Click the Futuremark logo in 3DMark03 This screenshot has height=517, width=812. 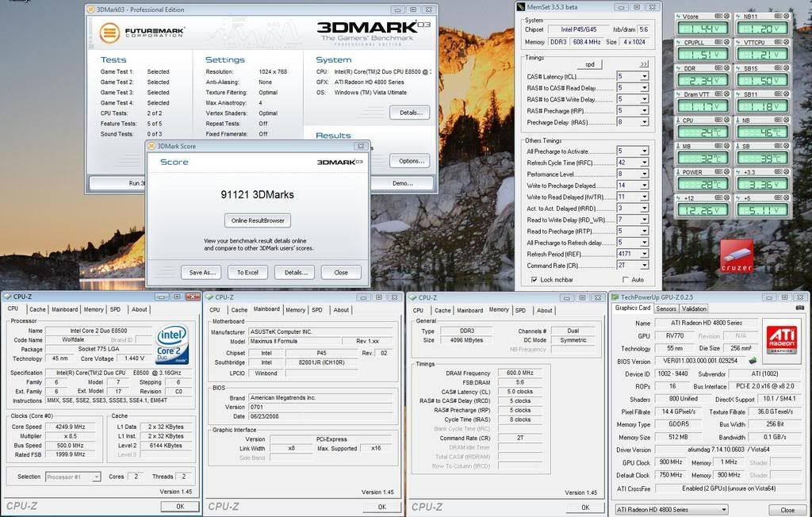142,33
